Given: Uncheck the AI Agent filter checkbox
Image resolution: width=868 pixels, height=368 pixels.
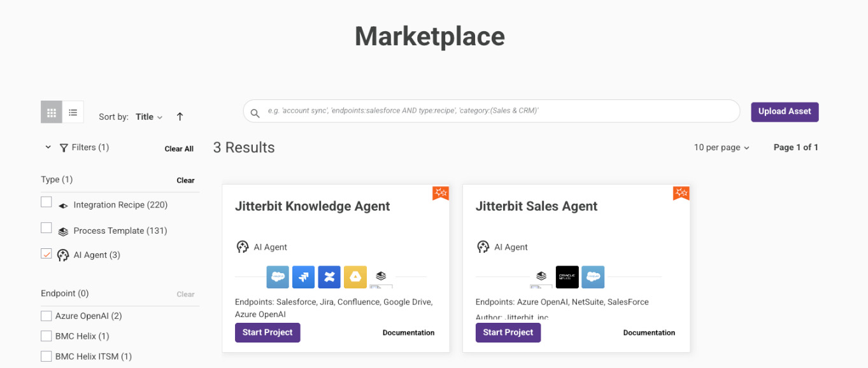Looking at the screenshot, I should coord(46,254).
